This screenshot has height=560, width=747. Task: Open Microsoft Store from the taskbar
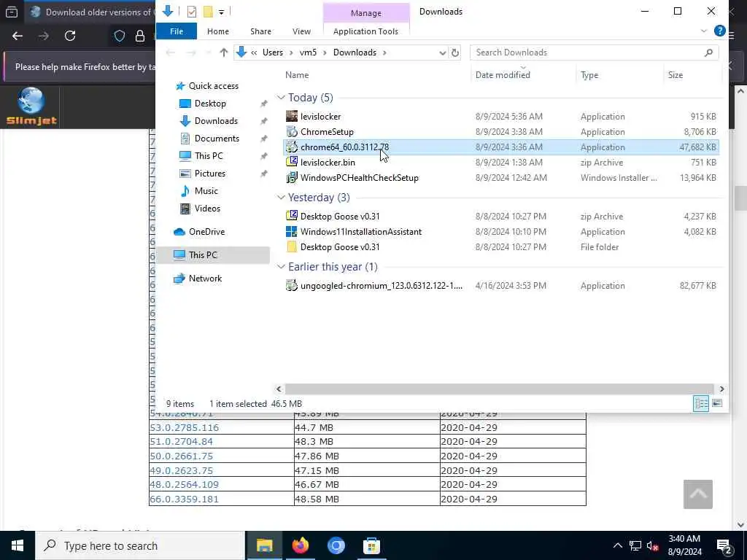(371, 545)
